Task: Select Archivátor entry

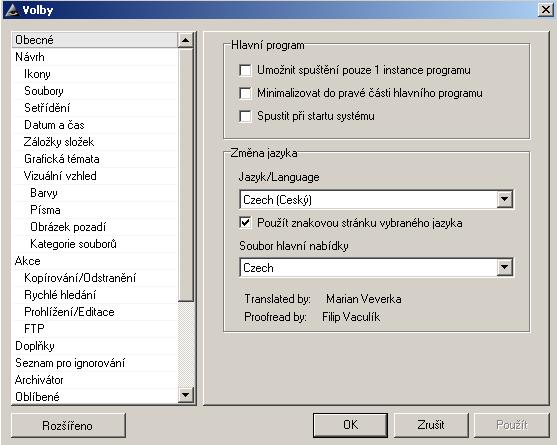Action: pos(94,380)
